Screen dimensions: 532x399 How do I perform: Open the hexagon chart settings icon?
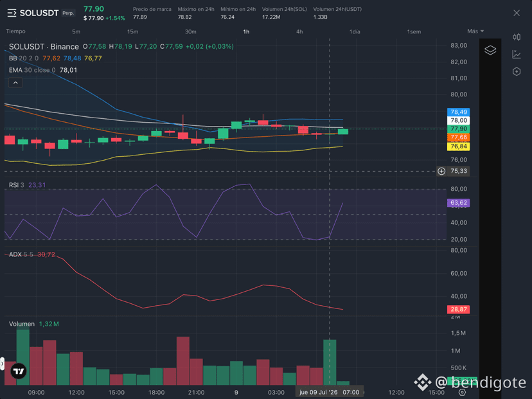[x=517, y=71]
